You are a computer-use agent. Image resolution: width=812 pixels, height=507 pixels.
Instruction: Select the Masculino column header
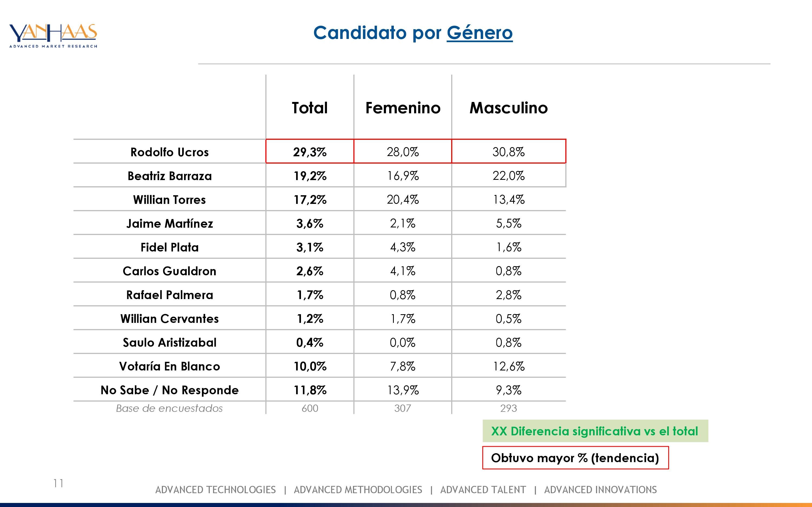point(508,108)
